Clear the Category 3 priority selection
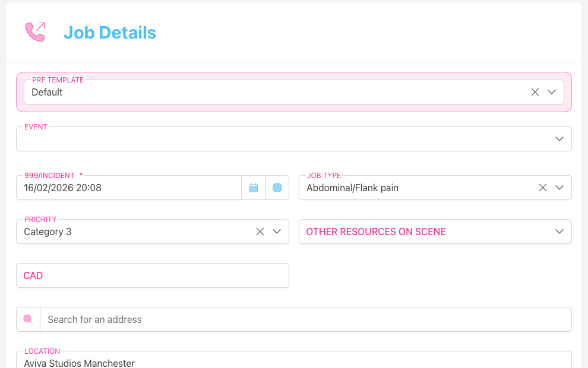This screenshot has width=588, height=368. click(x=260, y=231)
